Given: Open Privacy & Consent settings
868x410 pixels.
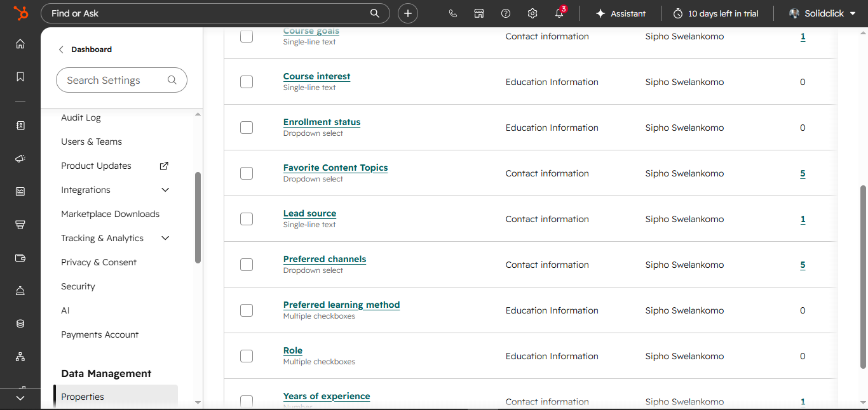Looking at the screenshot, I should coord(98,262).
